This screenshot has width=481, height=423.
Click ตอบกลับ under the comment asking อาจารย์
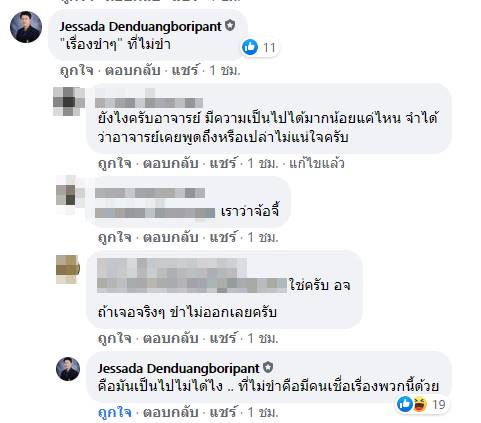pos(171,163)
